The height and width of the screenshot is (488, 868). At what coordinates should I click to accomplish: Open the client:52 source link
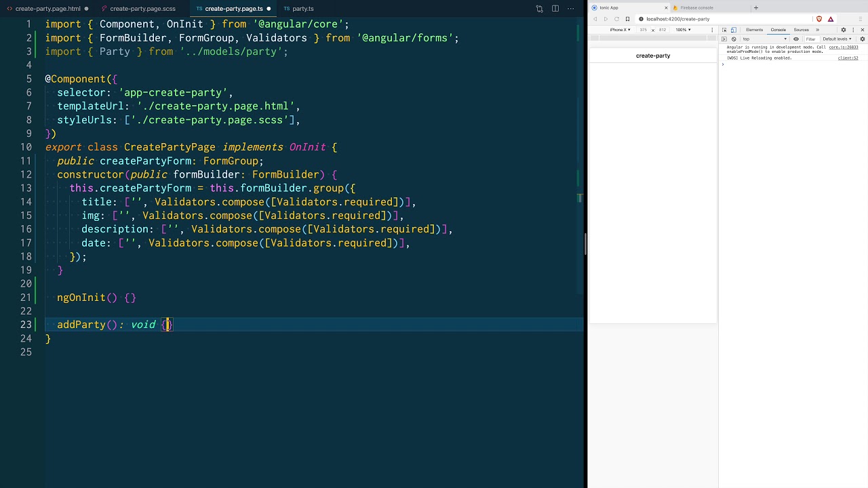click(848, 58)
